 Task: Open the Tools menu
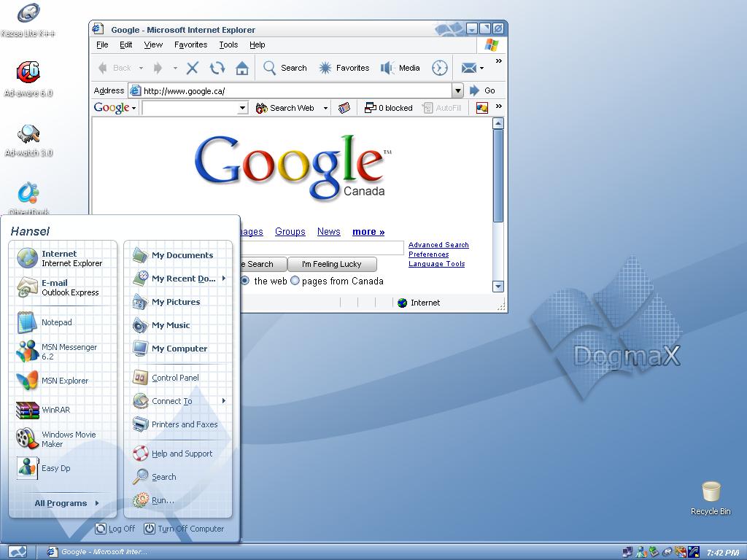228,44
